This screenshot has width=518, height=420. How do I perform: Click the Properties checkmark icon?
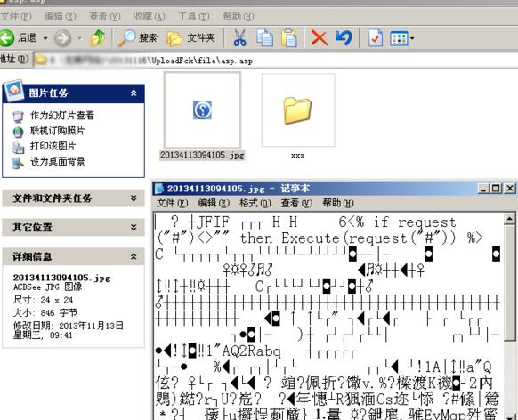click(376, 38)
